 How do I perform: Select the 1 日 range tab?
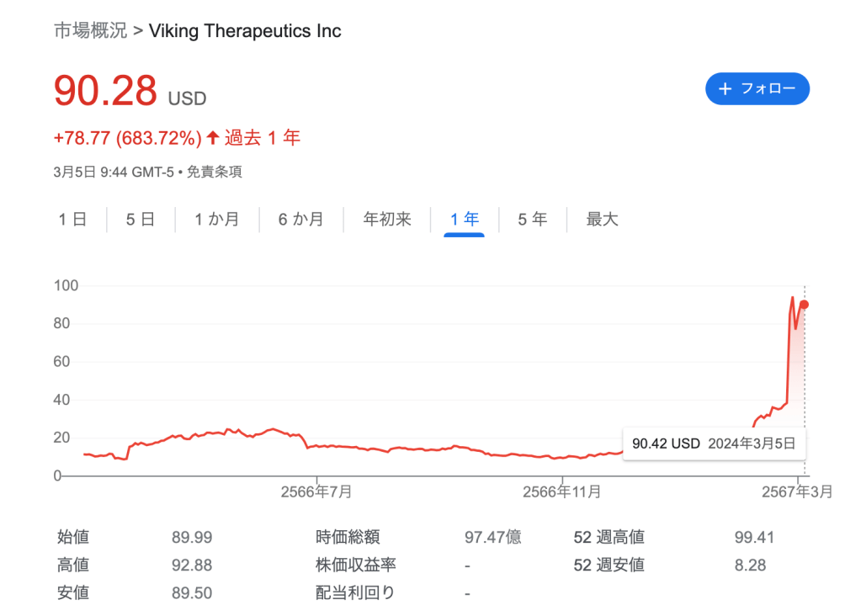tap(72, 220)
